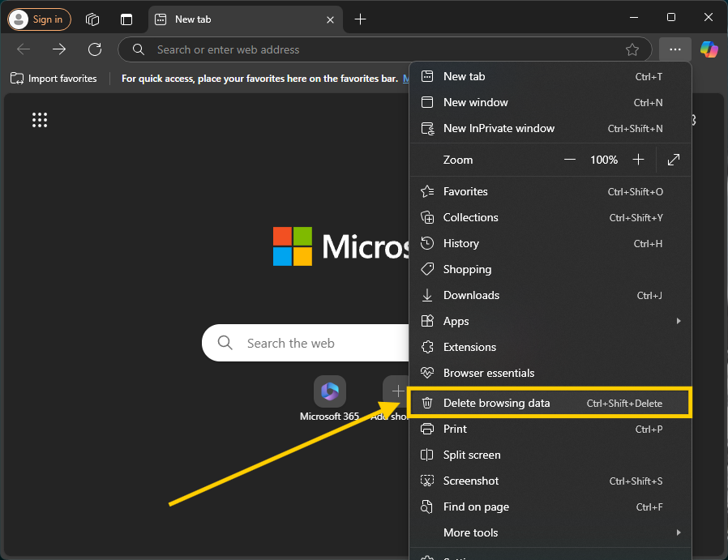Open the Microsoft 365 shortcut tile

coord(329,392)
